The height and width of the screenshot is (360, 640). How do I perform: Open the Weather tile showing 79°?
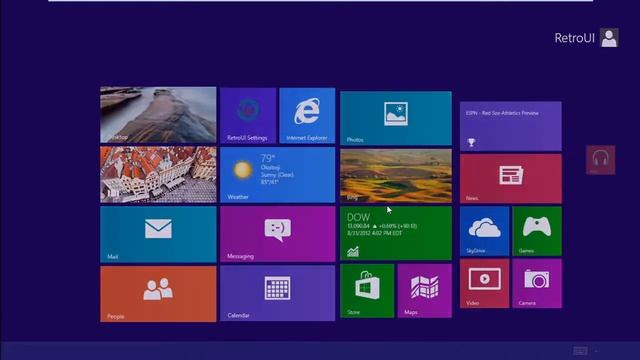[x=278, y=175]
